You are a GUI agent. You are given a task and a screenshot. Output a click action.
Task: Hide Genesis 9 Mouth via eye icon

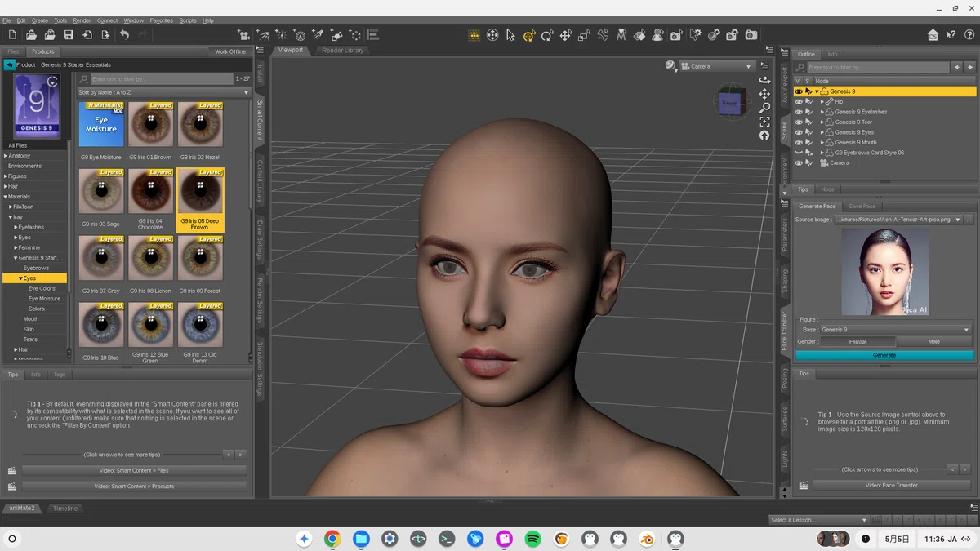799,143
